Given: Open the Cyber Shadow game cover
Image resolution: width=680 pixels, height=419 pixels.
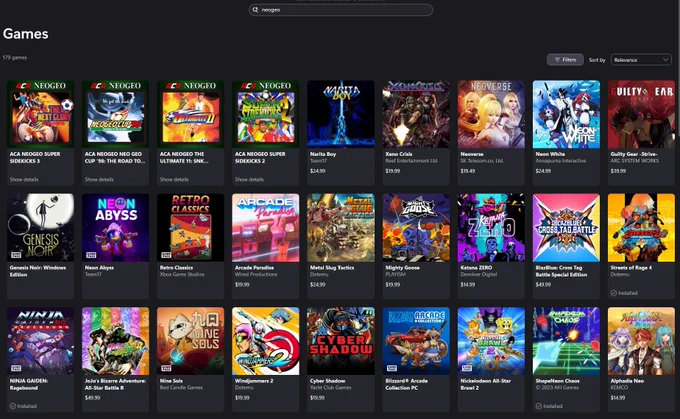Looking at the screenshot, I should point(341,341).
